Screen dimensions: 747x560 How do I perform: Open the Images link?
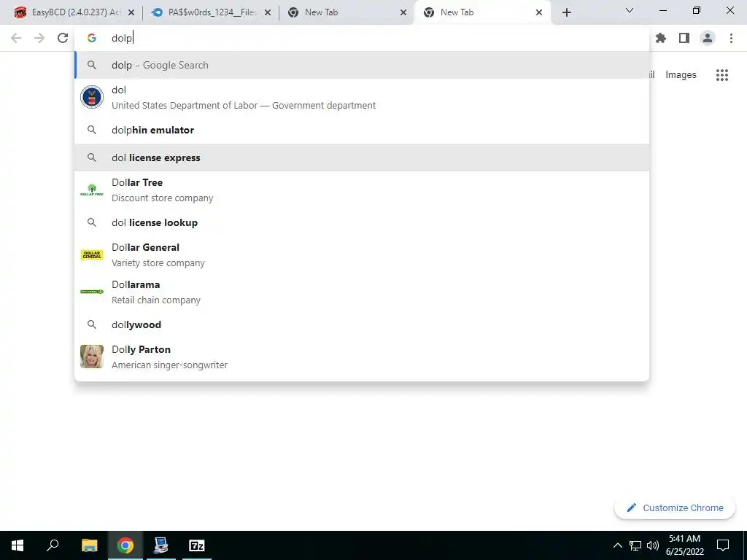coord(681,75)
